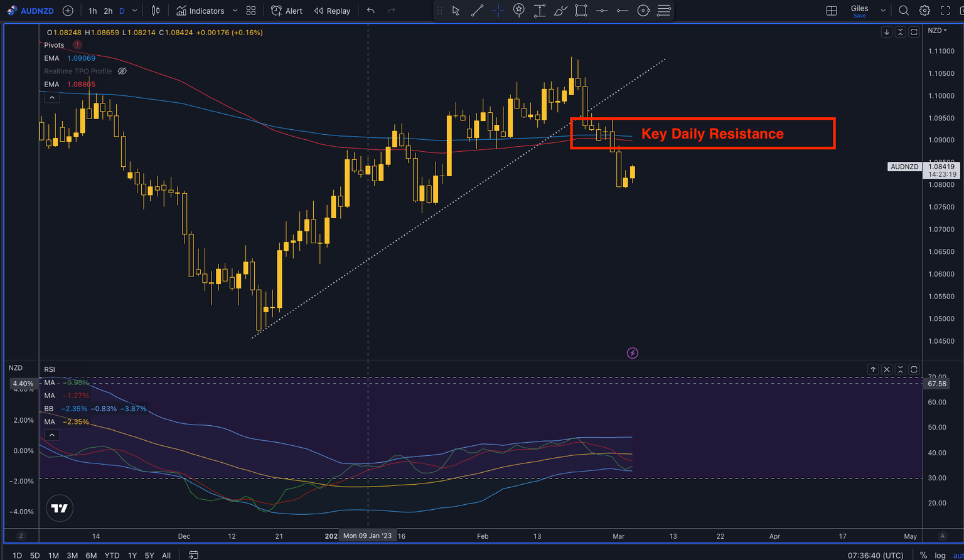This screenshot has width=964, height=560.
Task: Create an Alert from the toolbar
Action: click(x=286, y=11)
